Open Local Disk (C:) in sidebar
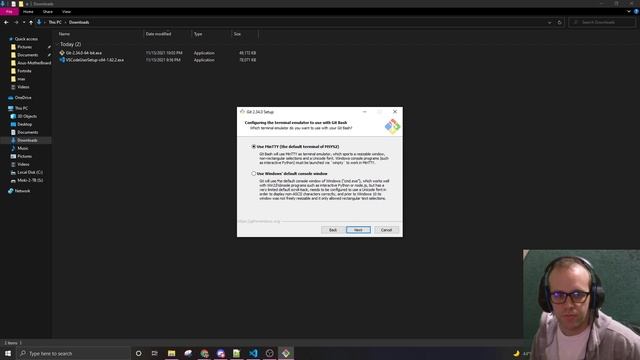Viewport: 640px width, 360px height. (x=30, y=172)
